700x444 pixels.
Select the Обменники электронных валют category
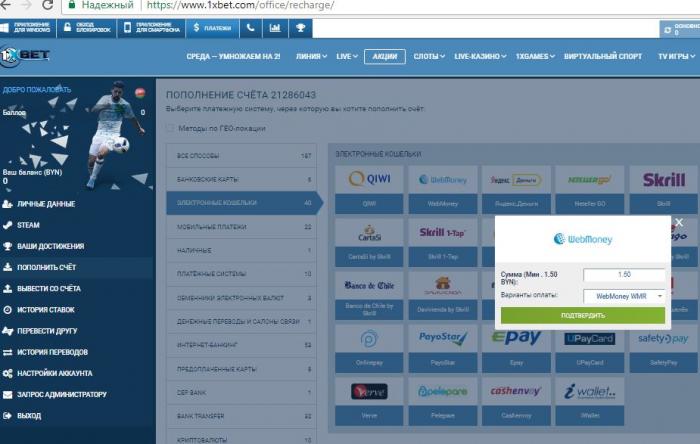pos(242,298)
